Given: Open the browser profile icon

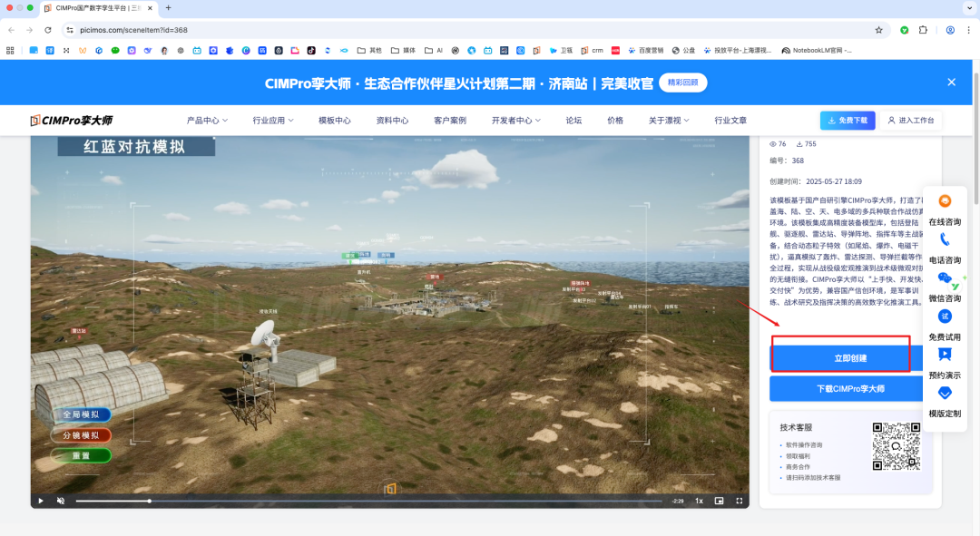Looking at the screenshot, I should [950, 30].
